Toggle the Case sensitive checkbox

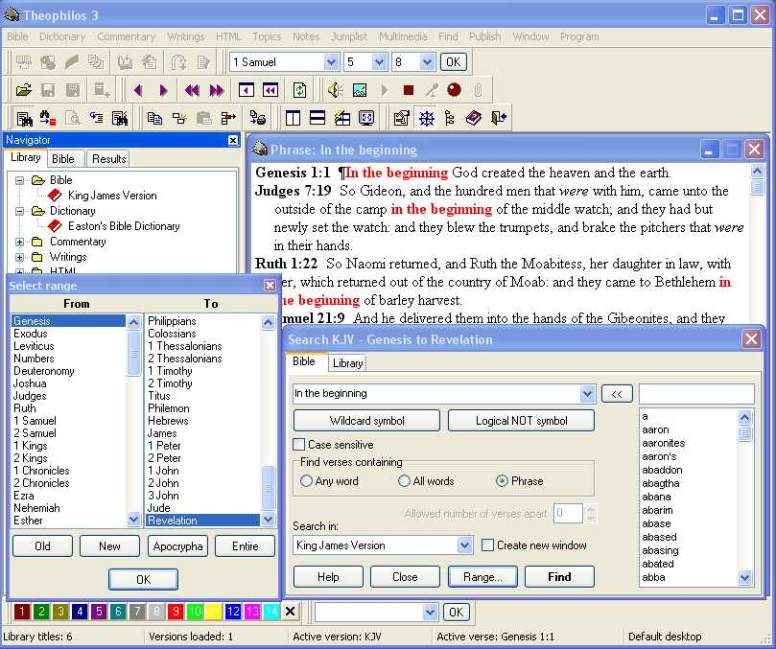[298, 444]
